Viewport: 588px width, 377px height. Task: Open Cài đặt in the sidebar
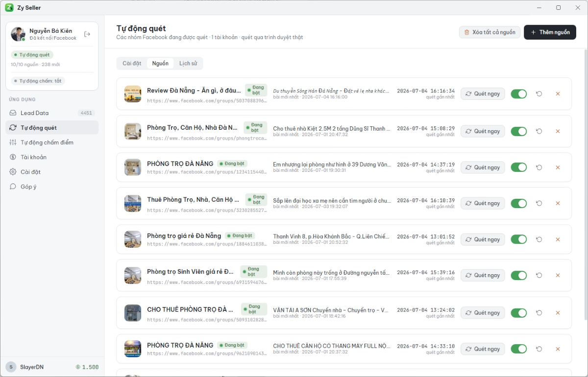(x=52, y=172)
